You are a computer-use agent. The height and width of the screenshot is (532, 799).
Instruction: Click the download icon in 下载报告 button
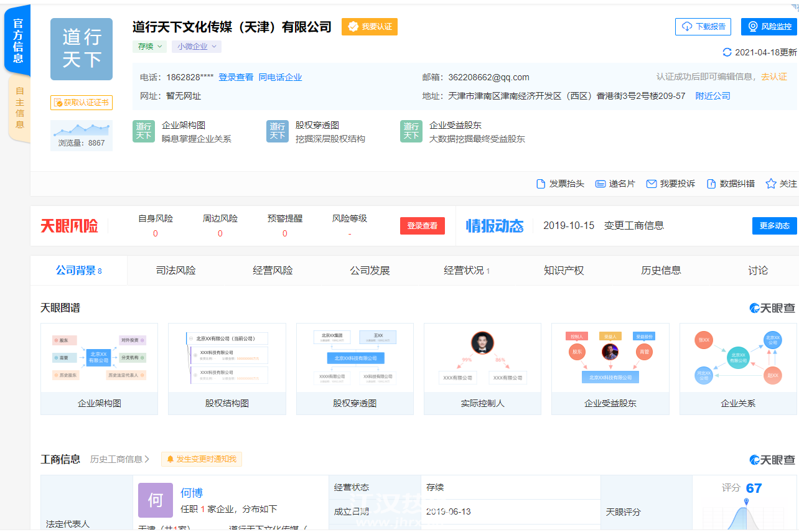click(687, 27)
